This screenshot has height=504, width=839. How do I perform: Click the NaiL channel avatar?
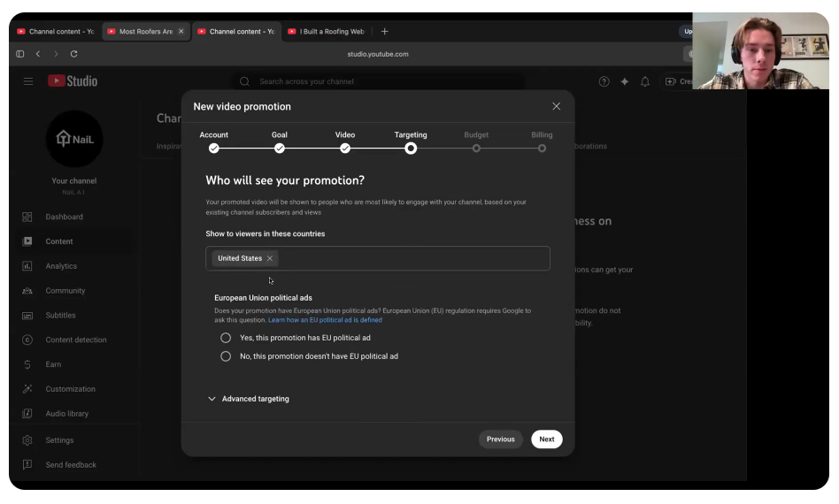pos(73,140)
